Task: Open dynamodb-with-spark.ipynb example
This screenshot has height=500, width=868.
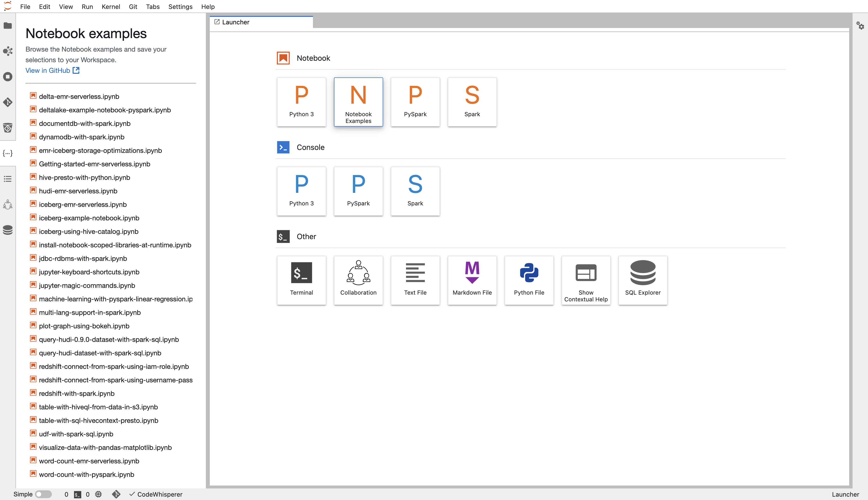Action: [81, 137]
